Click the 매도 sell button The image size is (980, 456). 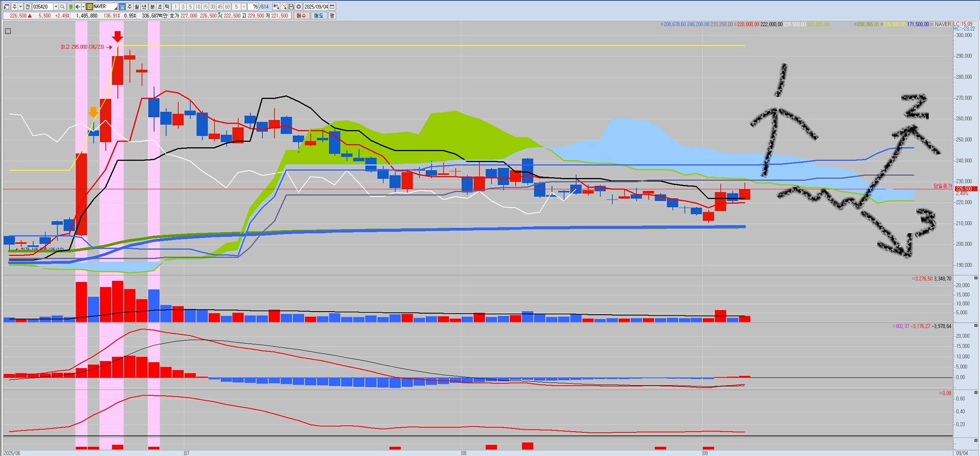pyautogui.click(x=318, y=16)
